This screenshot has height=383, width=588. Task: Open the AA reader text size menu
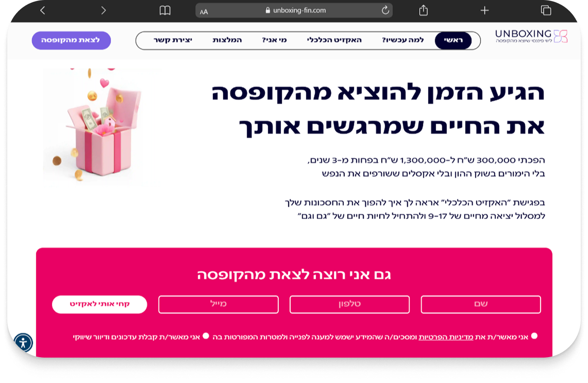pos(204,11)
